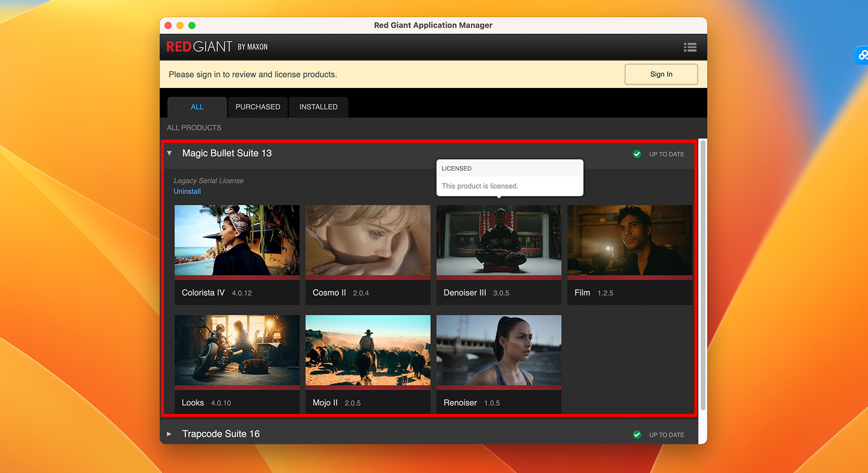Switch to the INSTALLED tab
The width and height of the screenshot is (868, 473).
tap(318, 106)
